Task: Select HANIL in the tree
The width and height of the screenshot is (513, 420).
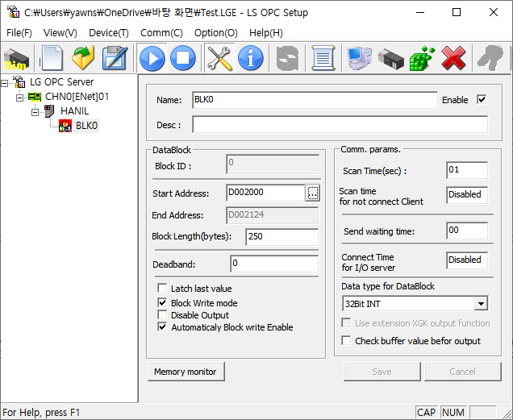Action: pyautogui.click(x=74, y=111)
